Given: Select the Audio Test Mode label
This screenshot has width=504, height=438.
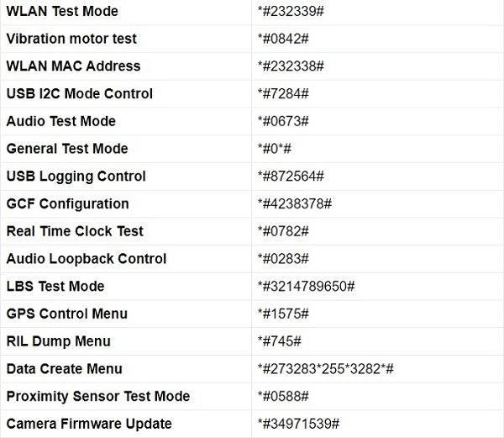Looking at the screenshot, I should point(61,121).
